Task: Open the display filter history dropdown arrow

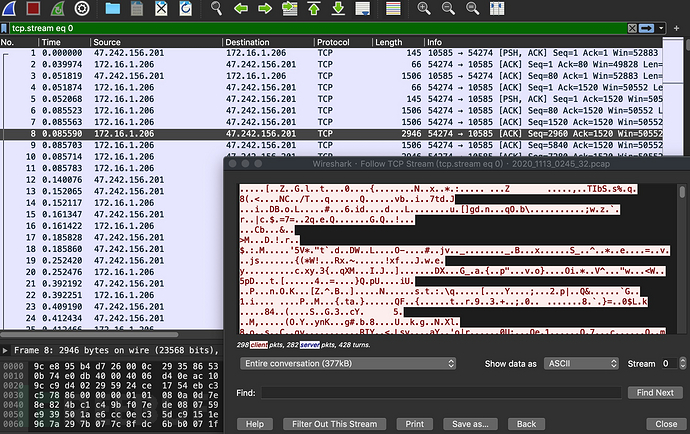Action: tap(661, 29)
